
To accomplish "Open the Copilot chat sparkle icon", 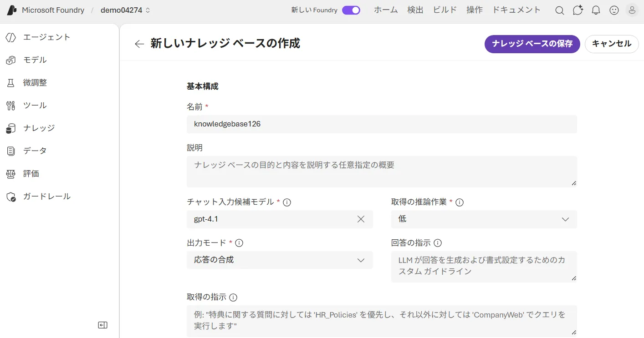I will 578,10.
